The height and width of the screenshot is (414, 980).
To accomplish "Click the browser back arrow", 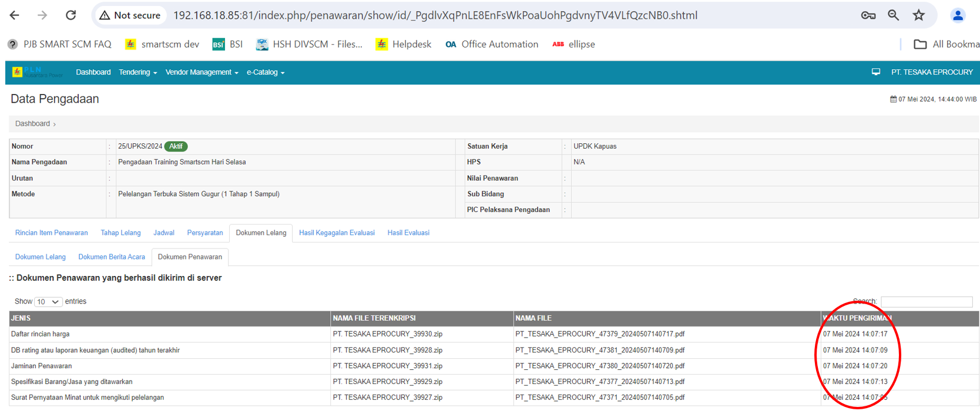I will [x=15, y=15].
